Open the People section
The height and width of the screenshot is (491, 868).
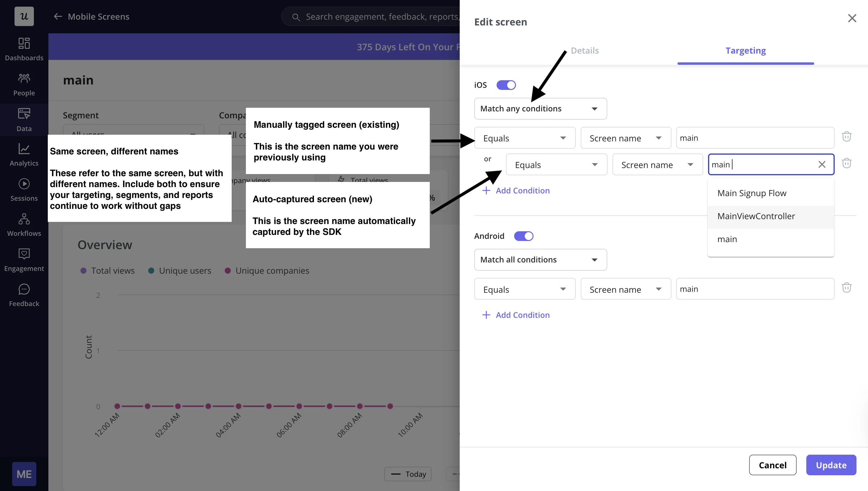tap(24, 85)
